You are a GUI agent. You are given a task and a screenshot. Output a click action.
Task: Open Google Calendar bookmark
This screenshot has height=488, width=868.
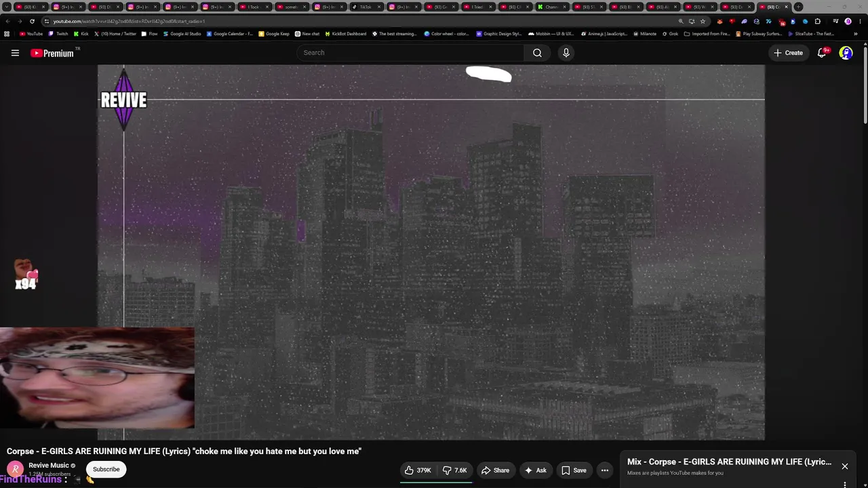(x=230, y=34)
